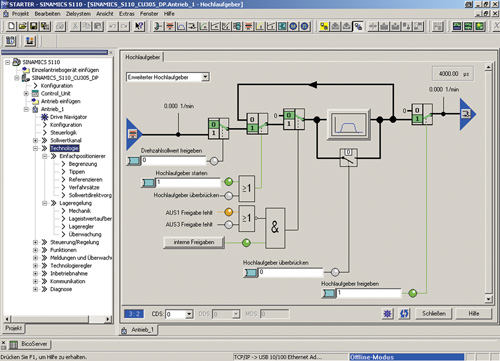
Task: Click the blue output triangle icon
Action: [468, 114]
